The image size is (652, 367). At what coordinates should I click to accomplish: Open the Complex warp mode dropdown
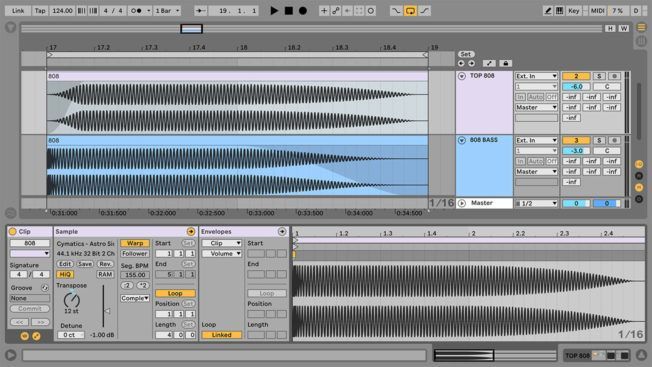pyautogui.click(x=135, y=298)
